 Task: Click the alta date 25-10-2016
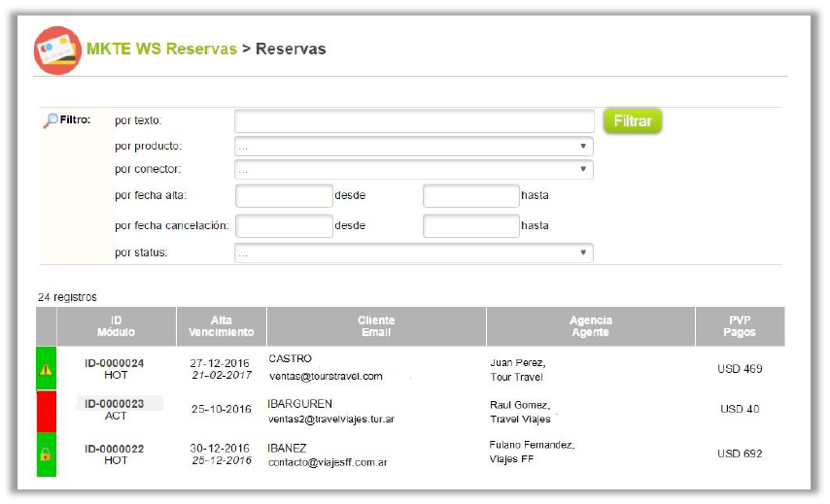click(x=222, y=410)
